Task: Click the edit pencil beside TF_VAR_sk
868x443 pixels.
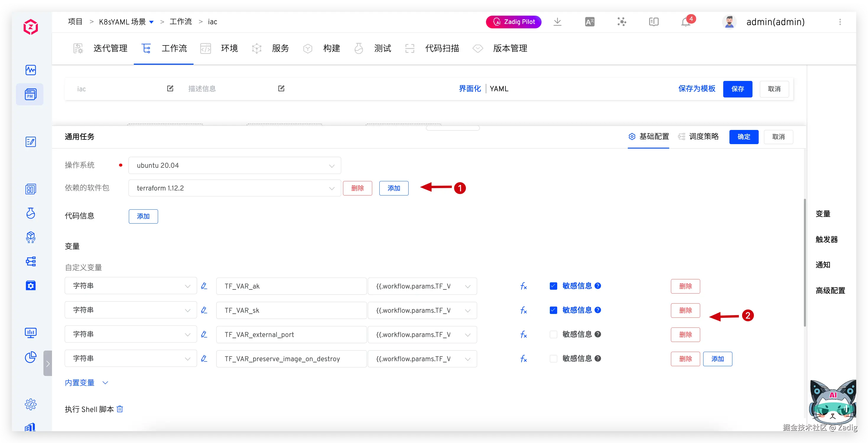Action: pyautogui.click(x=204, y=310)
